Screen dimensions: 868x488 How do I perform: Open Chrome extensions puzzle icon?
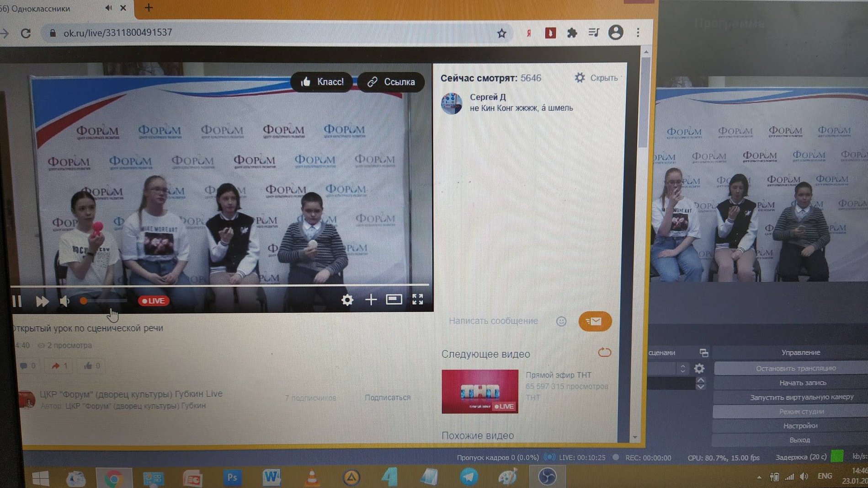572,33
